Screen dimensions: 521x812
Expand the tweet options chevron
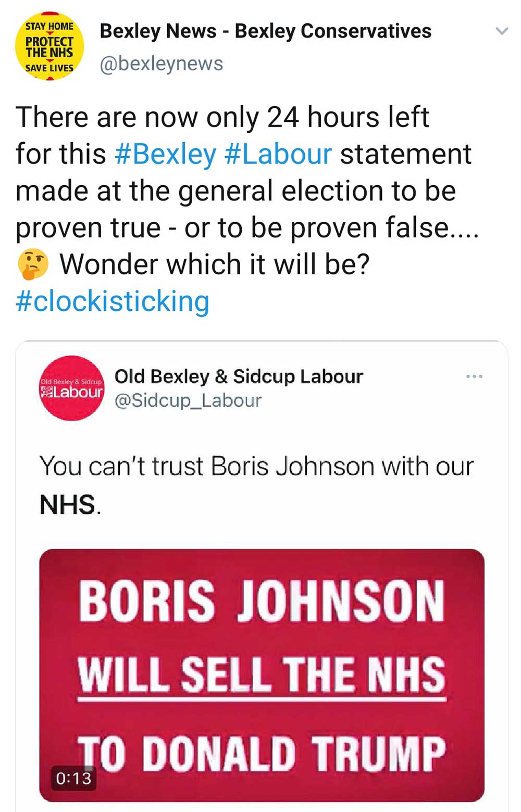point(501,31)
